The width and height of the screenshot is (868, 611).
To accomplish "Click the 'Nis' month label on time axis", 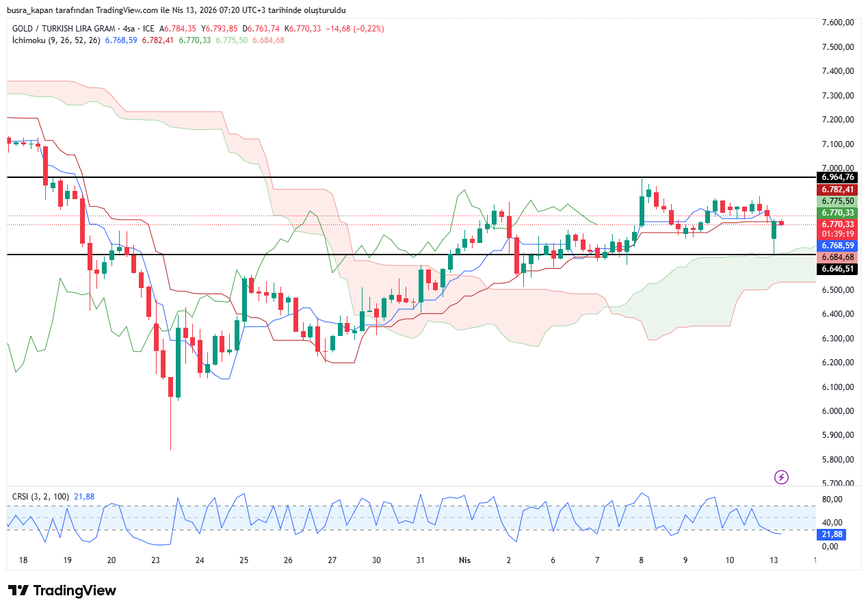I will click(464, 560).
